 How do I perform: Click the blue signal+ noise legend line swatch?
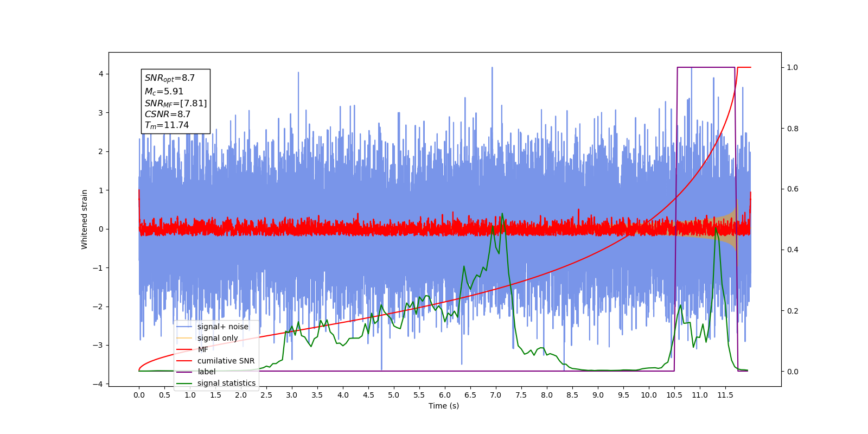[184, 327]
